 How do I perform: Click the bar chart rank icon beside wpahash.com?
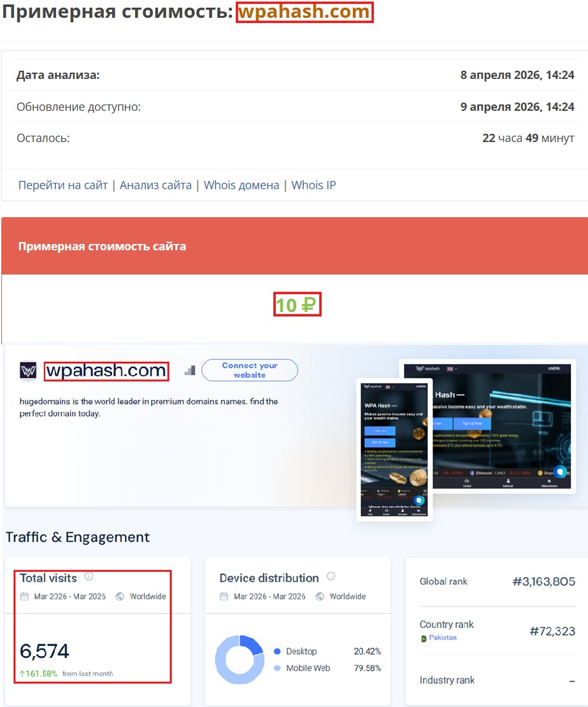coord(189,369)
